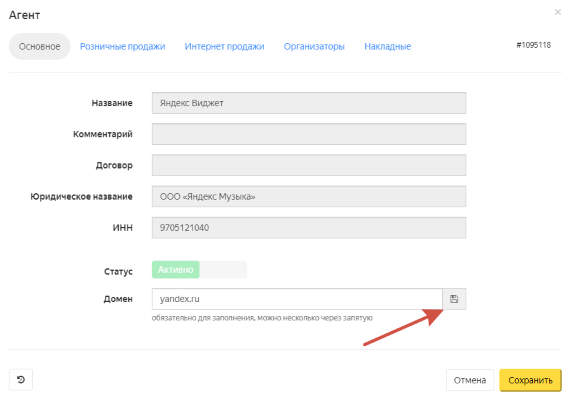
Task: Click the Название field with Яндекс Виджет
Action: 309,103
